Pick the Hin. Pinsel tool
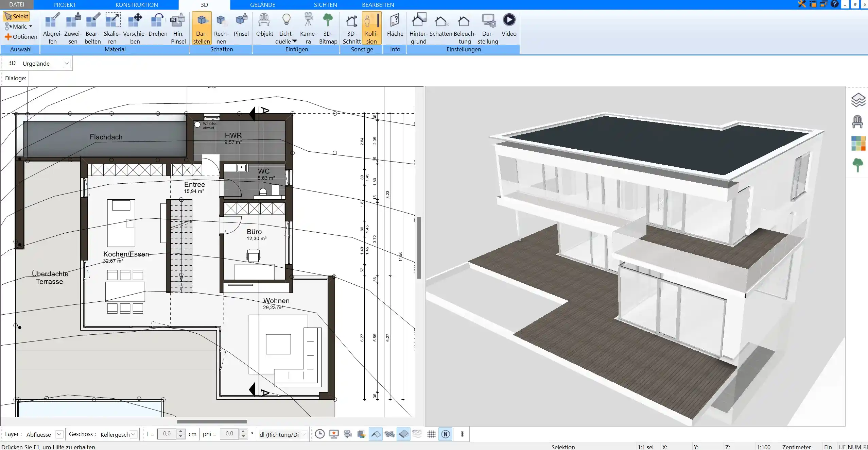Screen dimensions: 868x450 tap(178, 28)
